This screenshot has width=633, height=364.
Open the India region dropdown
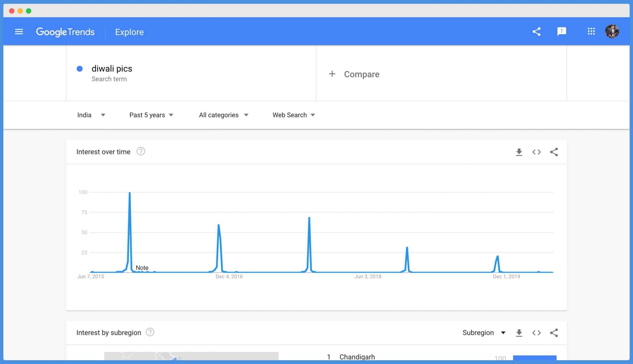pyautogui.click(x=91, y=115)
